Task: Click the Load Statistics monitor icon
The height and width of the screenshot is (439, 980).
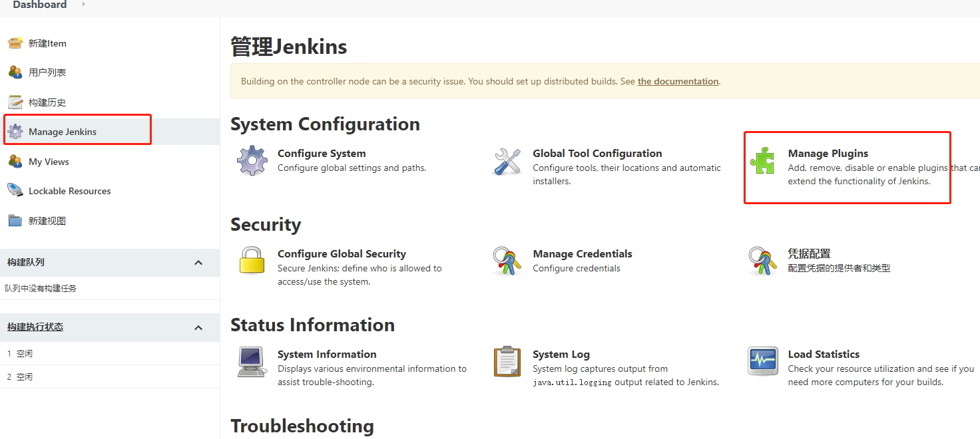Action: point(763,361)
